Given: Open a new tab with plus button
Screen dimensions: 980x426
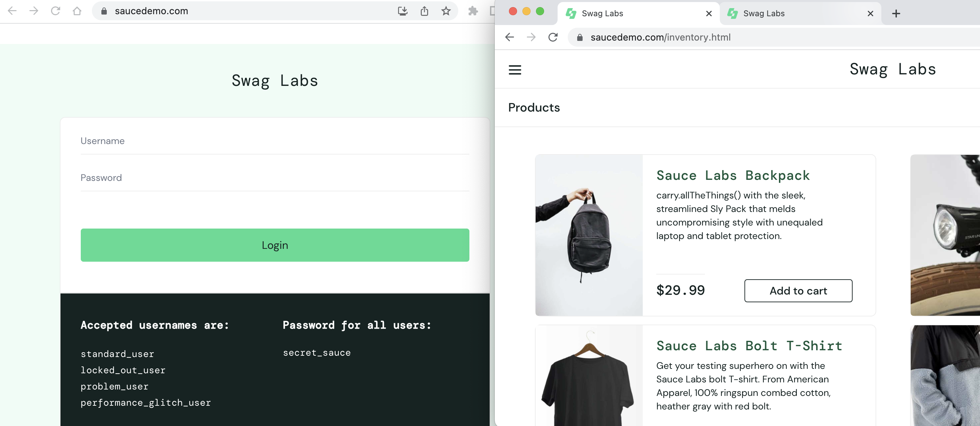Looking at the screenshot, I should pos(896,14).
